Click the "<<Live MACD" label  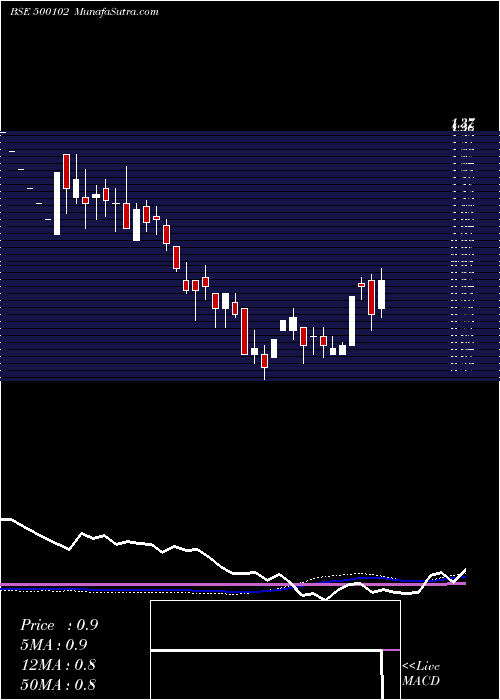click(421, 673)
